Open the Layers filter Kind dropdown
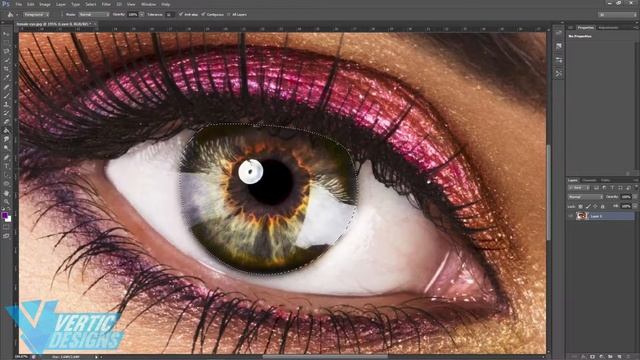 pyautogui.click(x=579, y=188)
